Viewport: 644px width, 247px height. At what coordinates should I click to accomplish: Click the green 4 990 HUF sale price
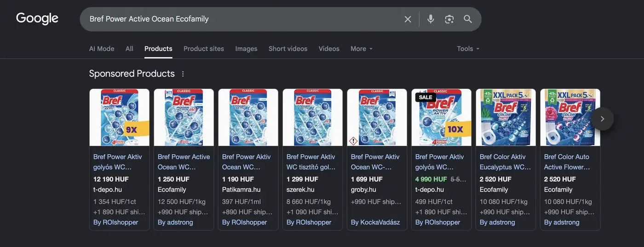tap(431, 179)
